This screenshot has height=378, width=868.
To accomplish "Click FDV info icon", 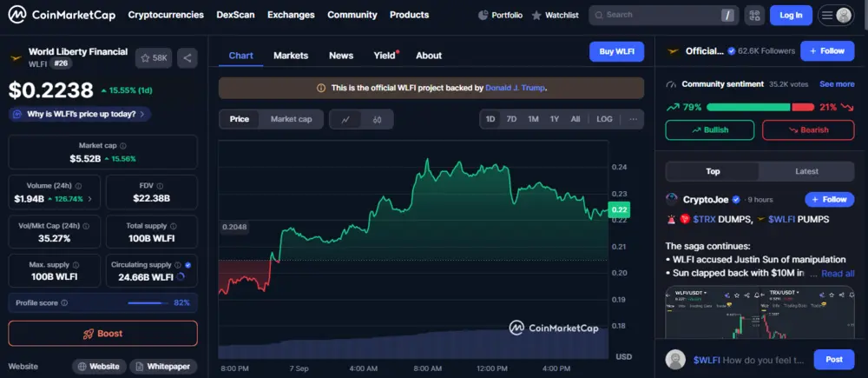I will click(161, 186).
